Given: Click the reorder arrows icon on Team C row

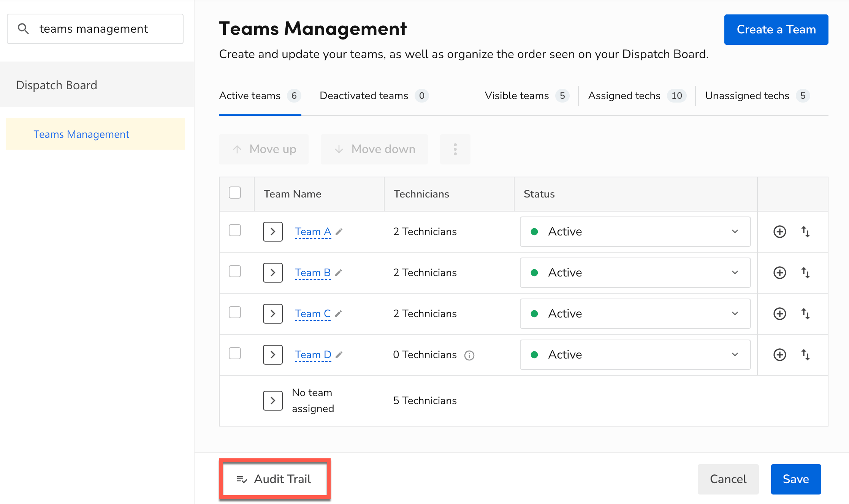Looking at the screenshot, I should pos(806,313).
